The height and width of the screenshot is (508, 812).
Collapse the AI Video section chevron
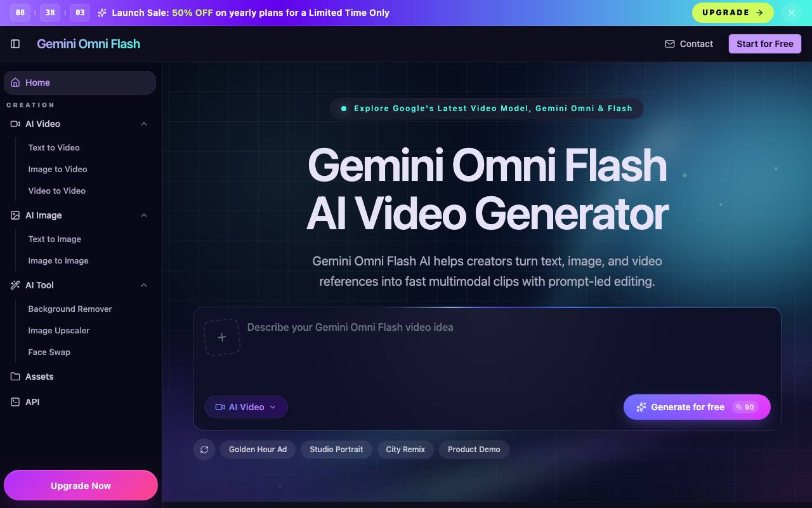[x=144, y=124]
